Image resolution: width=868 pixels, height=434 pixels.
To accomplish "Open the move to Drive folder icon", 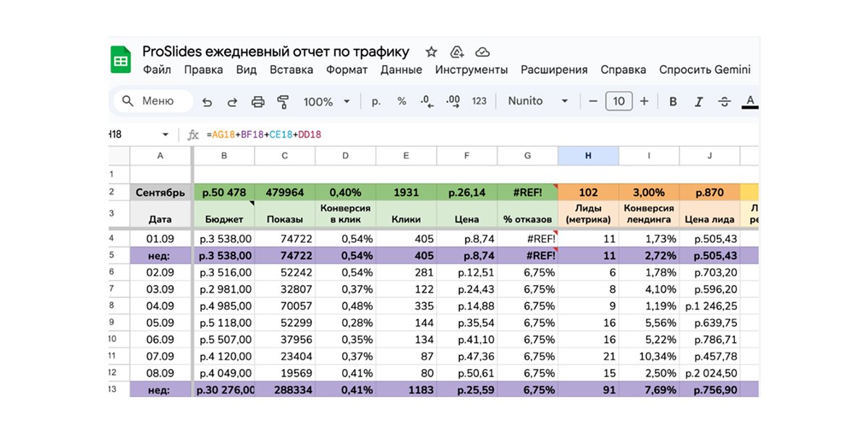I will pos(456,52).
